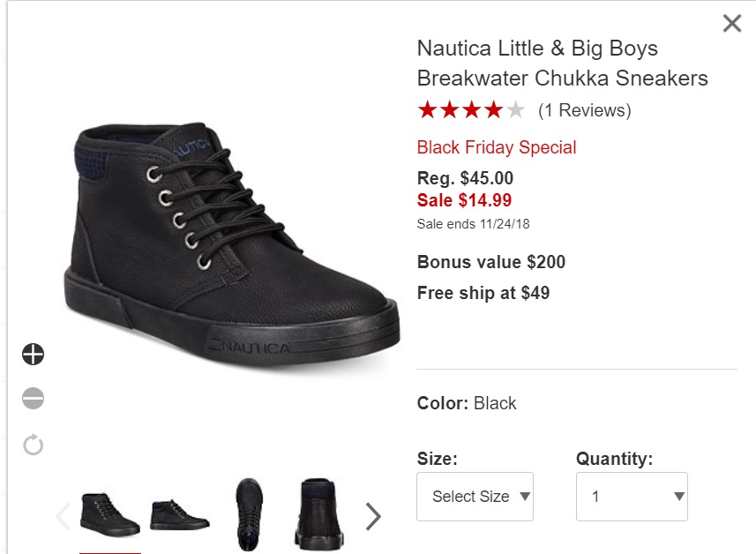Show next thumbnails with the right arrow
This screenshot has height=554, width=756.
click(x=372, y=516)
